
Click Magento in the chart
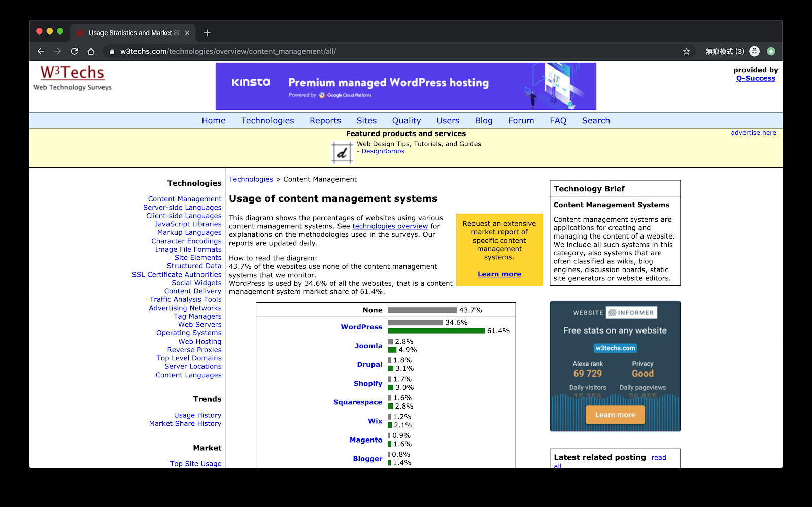(x=366, y=440)
